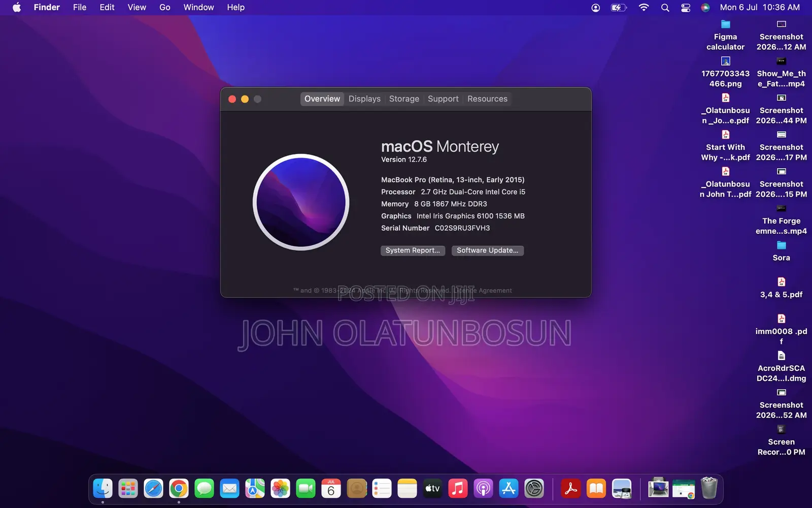Screen dimensions: 812x508
Task: Open the File menu
Action: [80, 7]
